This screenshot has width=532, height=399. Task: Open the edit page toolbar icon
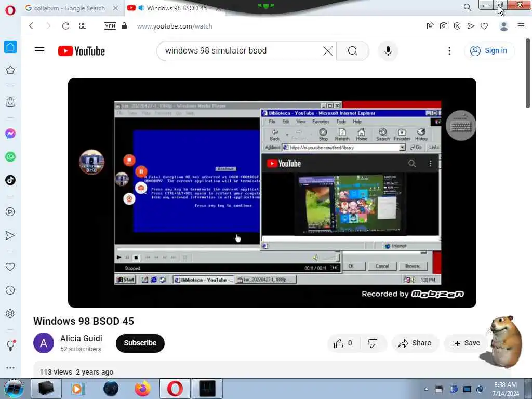point(430,26)
